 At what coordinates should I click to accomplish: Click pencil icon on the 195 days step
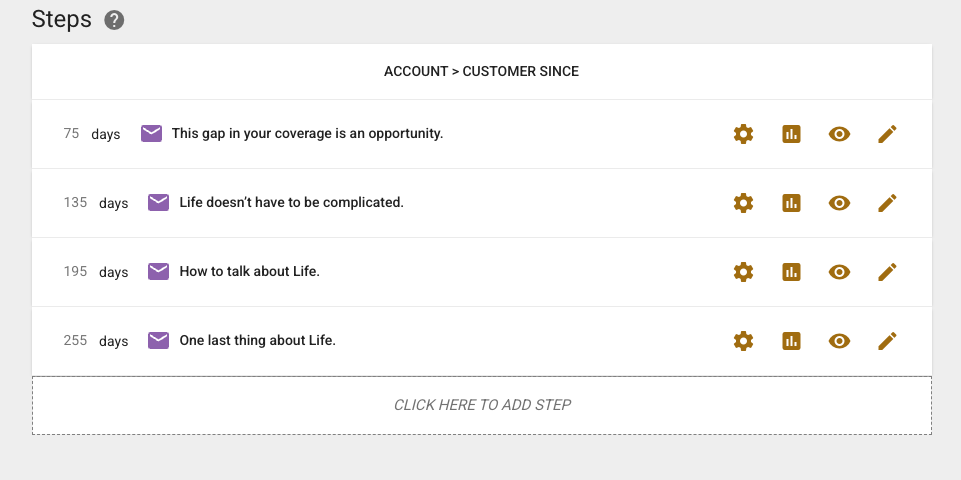point(887,272)
